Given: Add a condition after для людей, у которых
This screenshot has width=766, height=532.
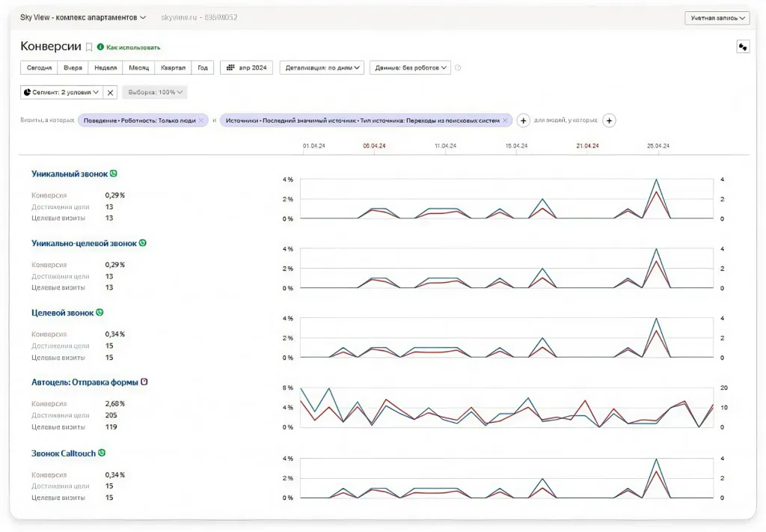Looking at the screenshot, I should coord(609,120).
